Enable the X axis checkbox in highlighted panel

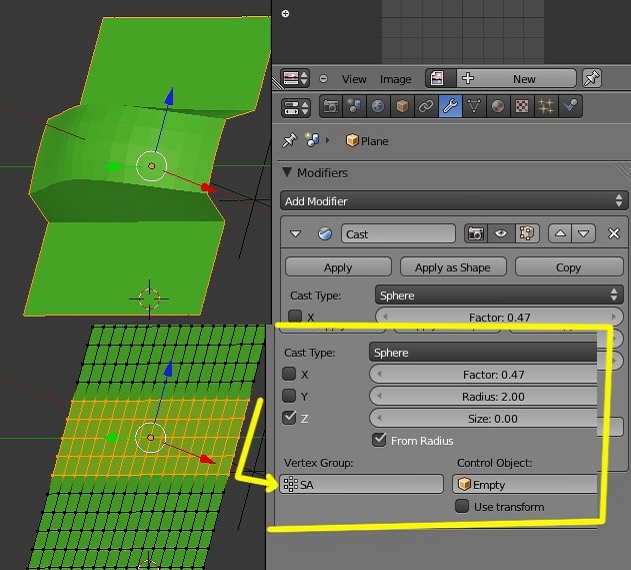[289, 374]
